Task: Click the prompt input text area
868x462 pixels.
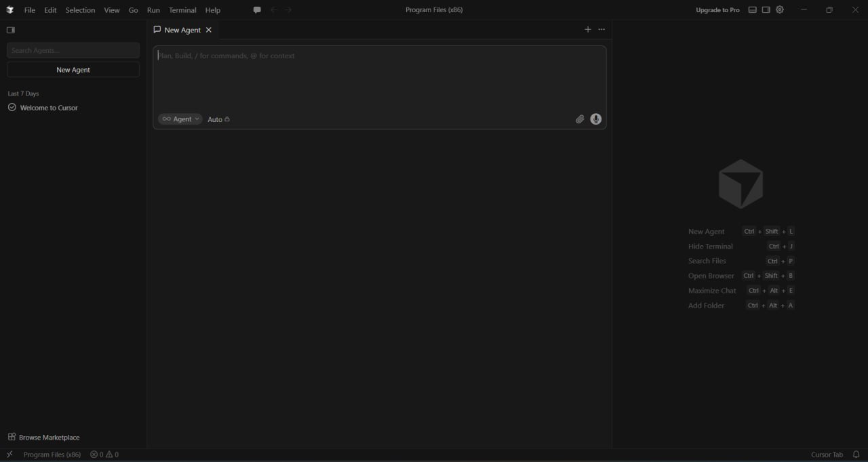Action: pos(380,77)
